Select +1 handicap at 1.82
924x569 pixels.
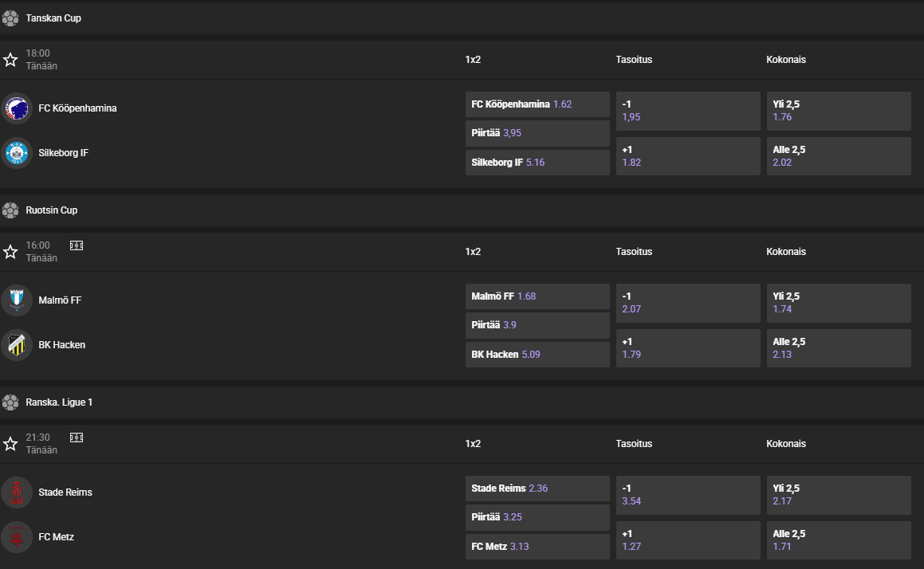688,156
